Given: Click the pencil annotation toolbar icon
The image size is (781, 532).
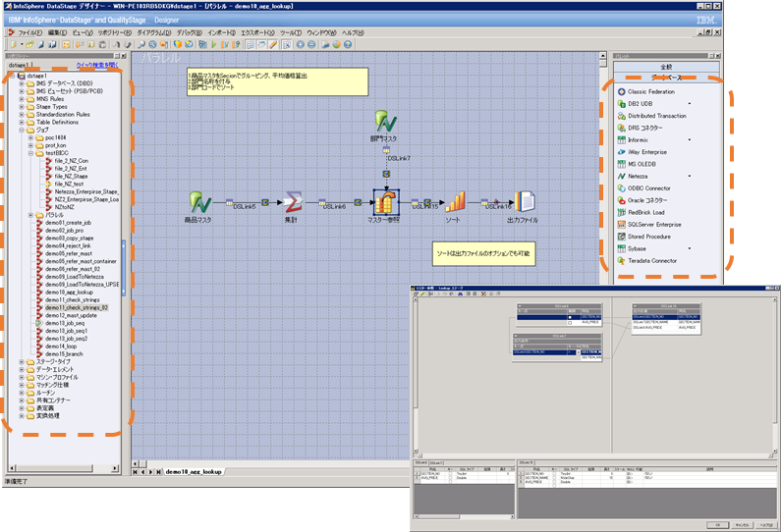Looking at the screenshot, I should [x=273, y=44].
